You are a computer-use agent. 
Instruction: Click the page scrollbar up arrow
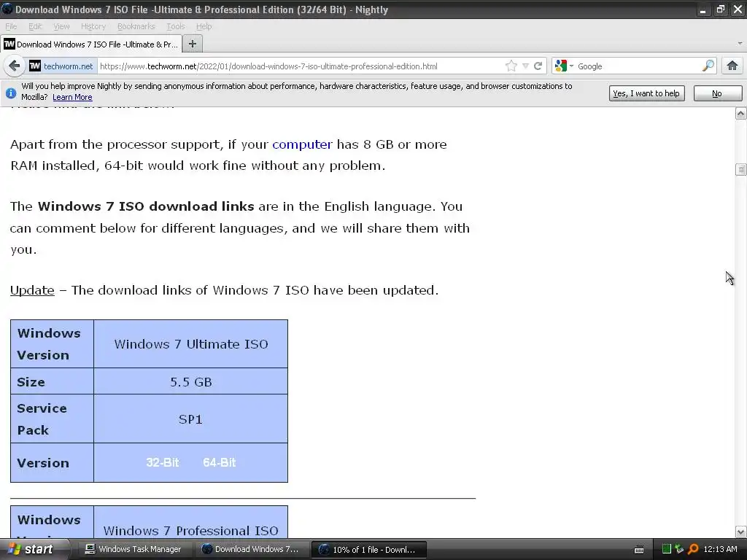coord(740,113)
